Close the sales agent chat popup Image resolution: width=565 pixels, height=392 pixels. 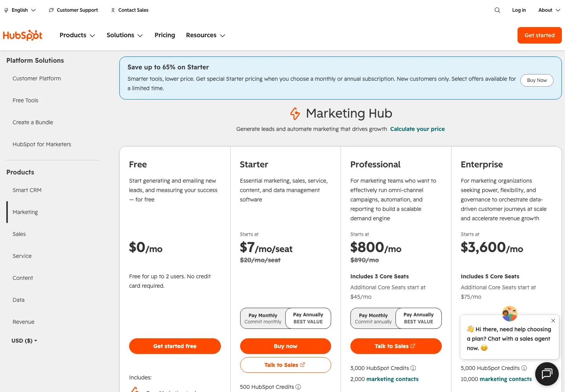pyautogui.click(x=553, y=321)
